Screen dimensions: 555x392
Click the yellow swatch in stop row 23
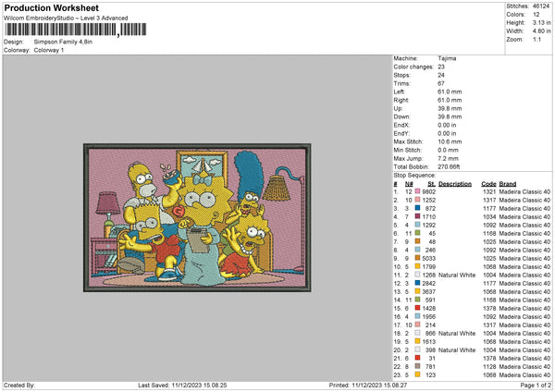418,374
